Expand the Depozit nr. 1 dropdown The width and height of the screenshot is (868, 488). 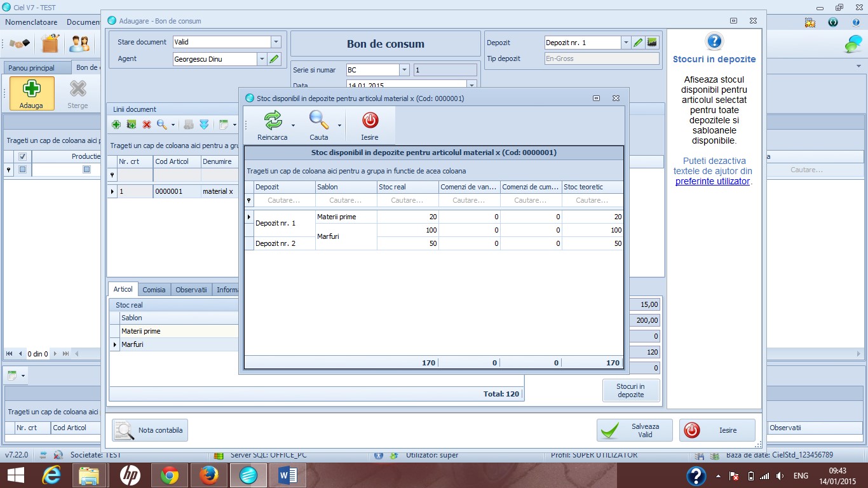pos(626,43)
